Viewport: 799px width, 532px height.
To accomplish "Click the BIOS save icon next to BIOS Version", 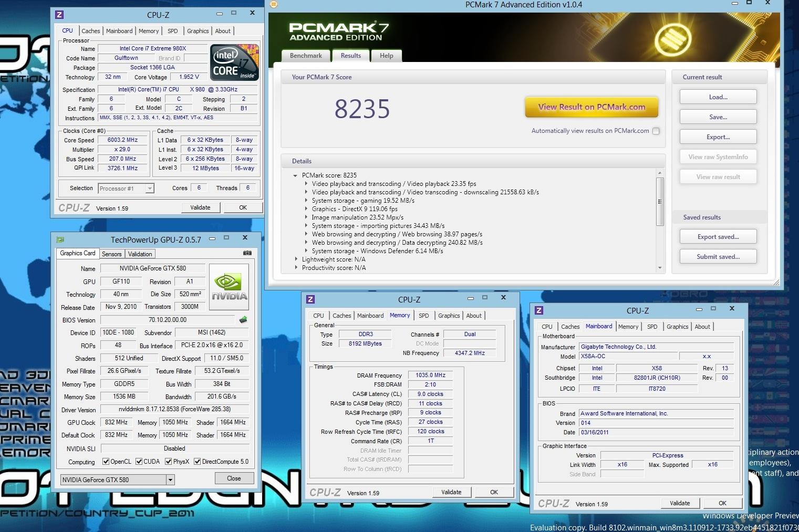I will 243,319.
